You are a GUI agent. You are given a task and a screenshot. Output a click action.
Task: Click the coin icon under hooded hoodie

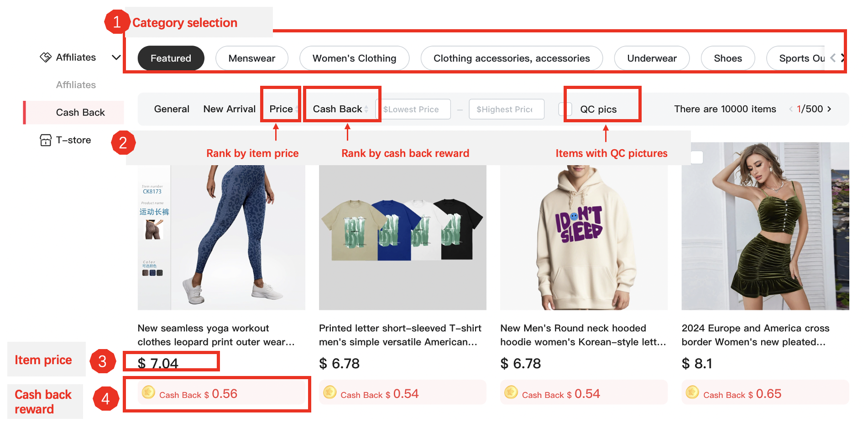[511, 392]
